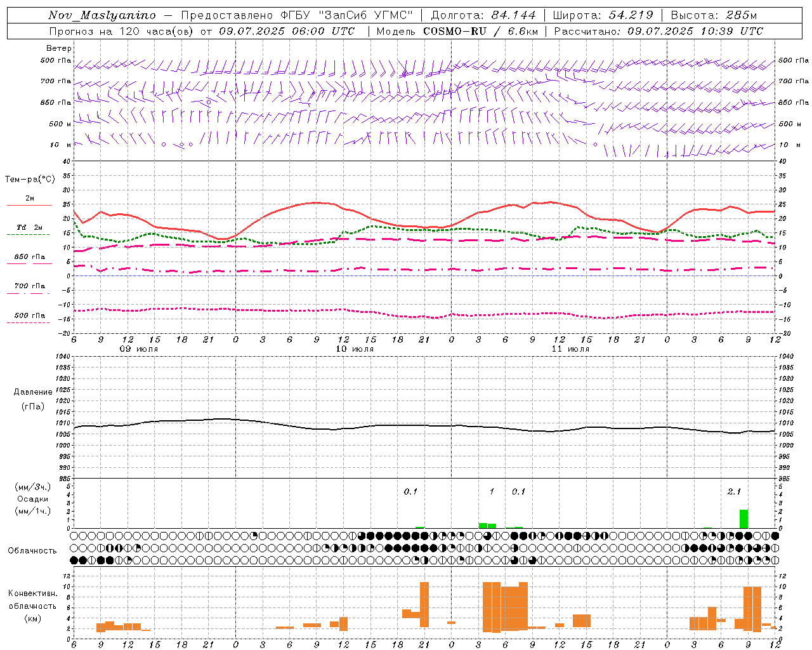This screenshot has height=650, width=812.
Task: Click the (мм/1ч.) precipitation unit label
Action: pyautogui.click(x=33, y=511)
